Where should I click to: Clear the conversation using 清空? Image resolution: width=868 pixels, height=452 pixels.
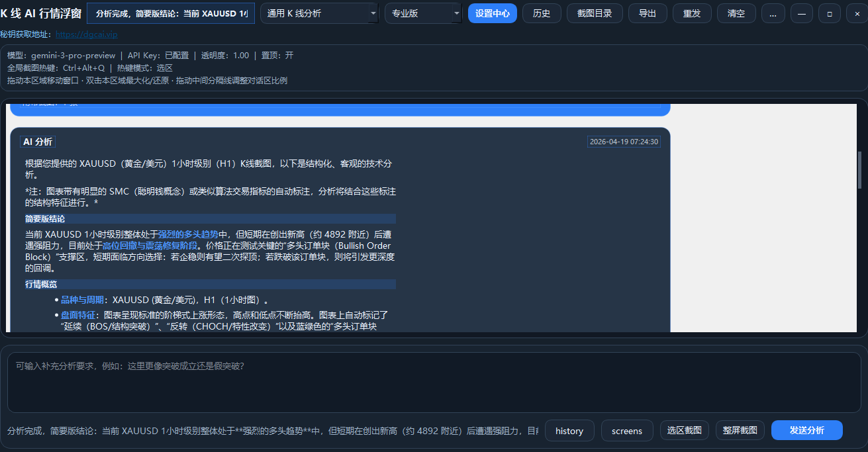click(736, 13)
